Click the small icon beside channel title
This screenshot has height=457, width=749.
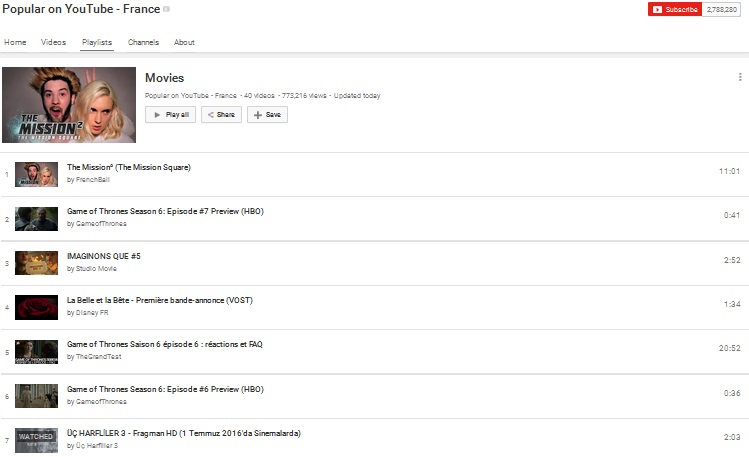click(166, 9)
